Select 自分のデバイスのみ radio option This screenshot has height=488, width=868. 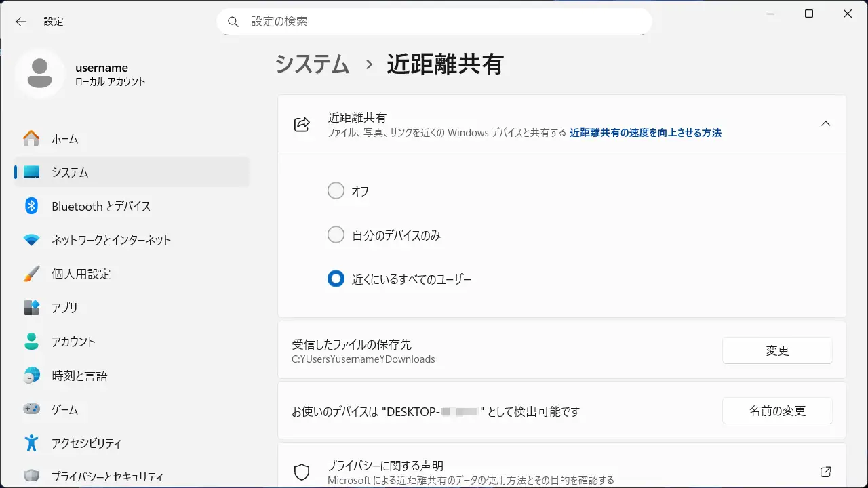click(x=336, y=235)
